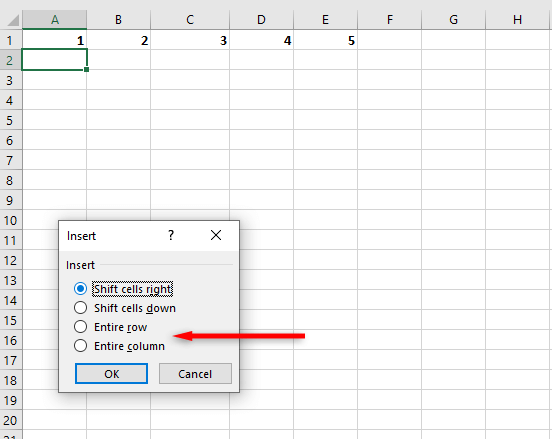Select column H header
Screen dimensions: 552x439
(x=518, y=20)
